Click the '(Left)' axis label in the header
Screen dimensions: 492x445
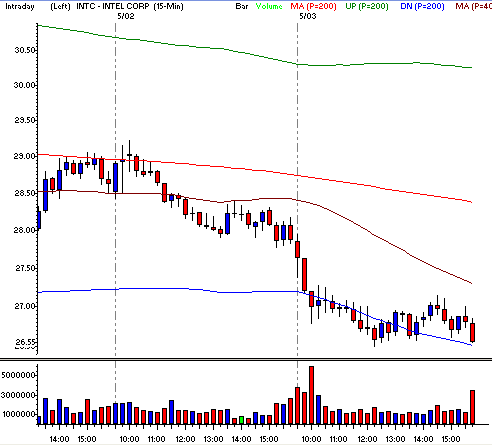(60, 6)
